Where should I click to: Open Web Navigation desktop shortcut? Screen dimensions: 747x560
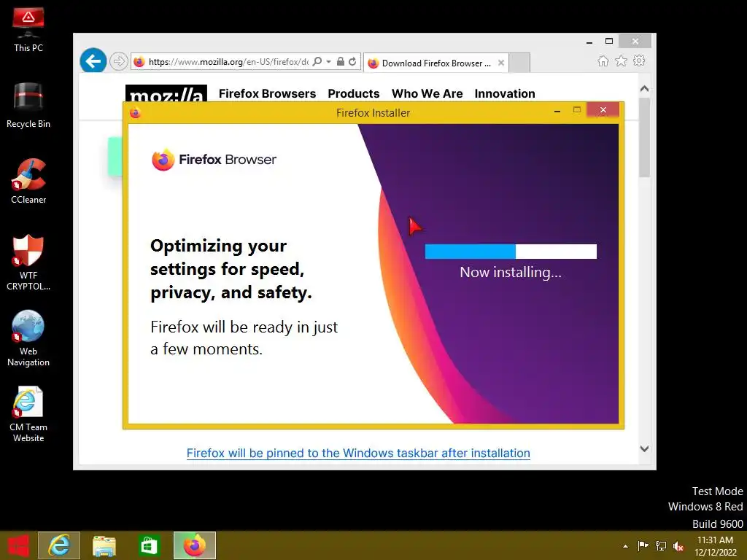[28, 338]
